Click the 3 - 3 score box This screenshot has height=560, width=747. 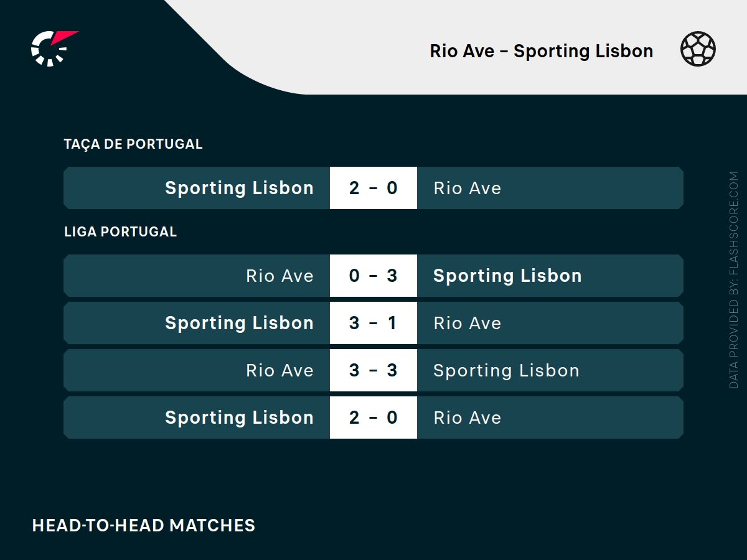(x=373, y=370)
